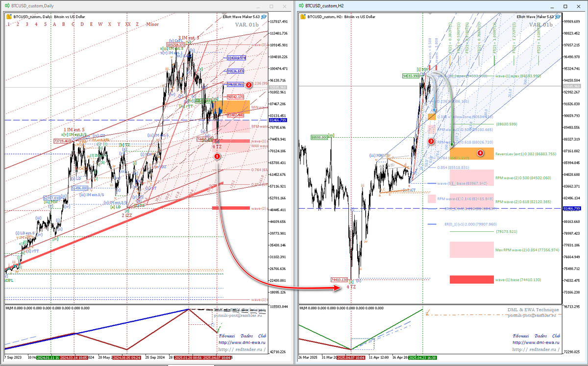Screen dimensions: 588x366
Task: Maximize the BTCUSD_custom,H2 chart window
Action: 565,6
